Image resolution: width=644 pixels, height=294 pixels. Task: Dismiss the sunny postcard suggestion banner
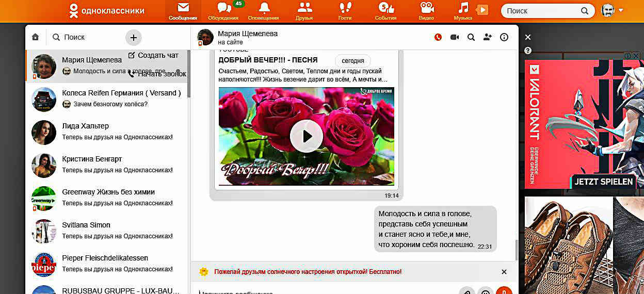(504, 272)
